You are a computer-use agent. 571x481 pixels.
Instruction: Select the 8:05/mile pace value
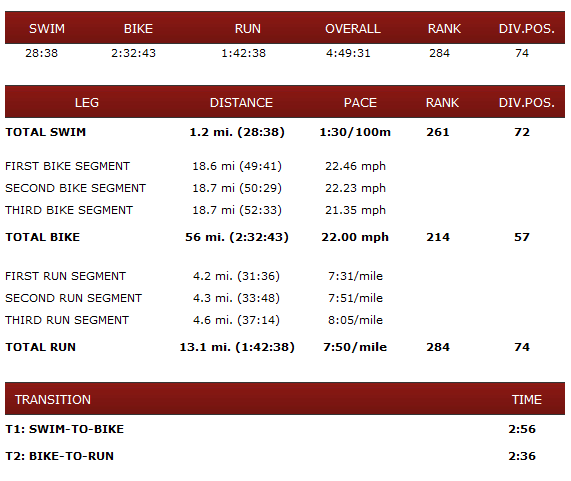coord(355,320)
